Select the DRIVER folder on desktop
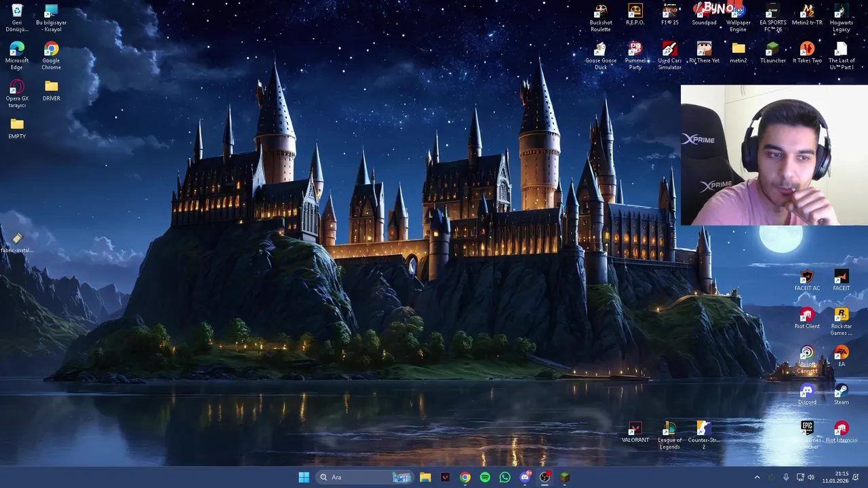Screen dimensions: 868x488 tap(51, 91)
